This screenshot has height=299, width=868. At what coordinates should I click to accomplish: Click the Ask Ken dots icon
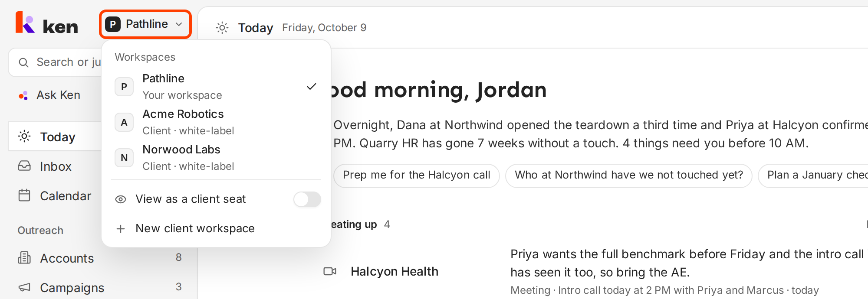(23, 95)
